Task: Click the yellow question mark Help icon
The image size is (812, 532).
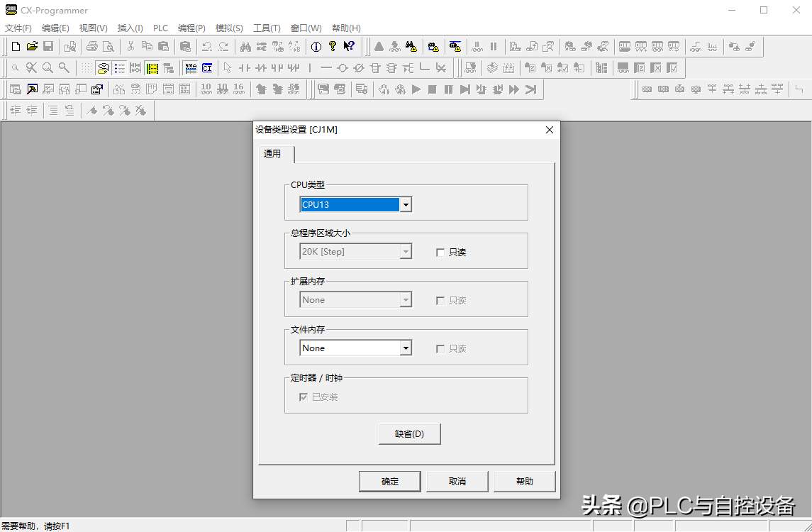Action: coord(332,47)
